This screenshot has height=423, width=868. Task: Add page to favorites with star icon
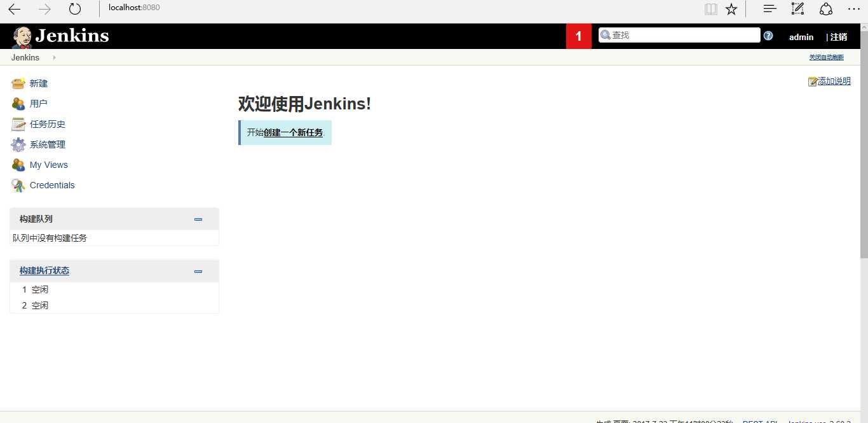(x=731, y=9)
